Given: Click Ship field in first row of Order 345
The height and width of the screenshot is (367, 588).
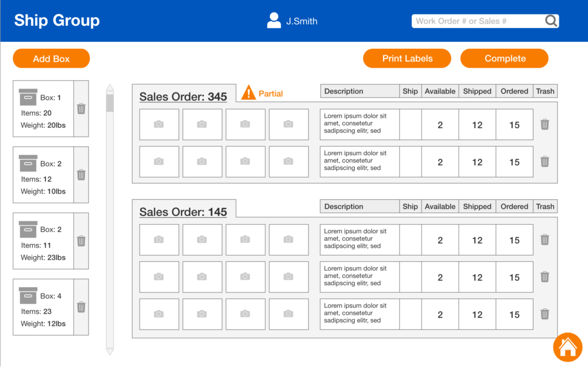Looking at the screenshot, I should (x=410, y=125).
